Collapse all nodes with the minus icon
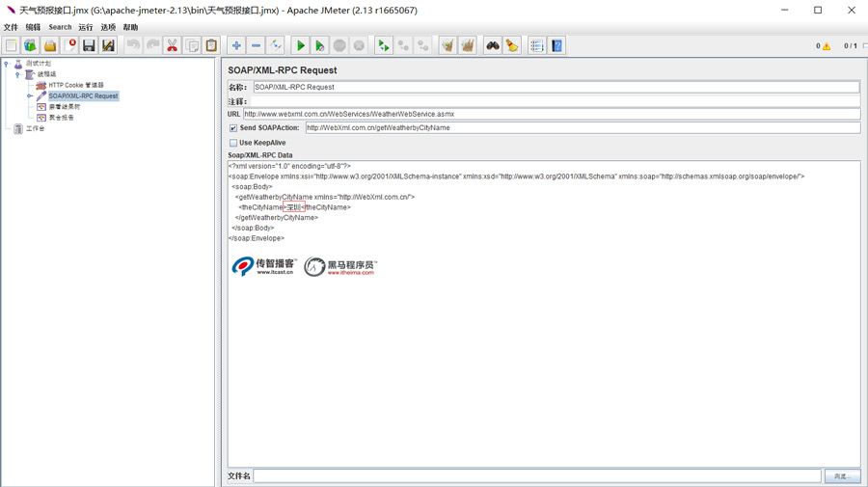Screen dimensions: 868x487 [256, 46]
